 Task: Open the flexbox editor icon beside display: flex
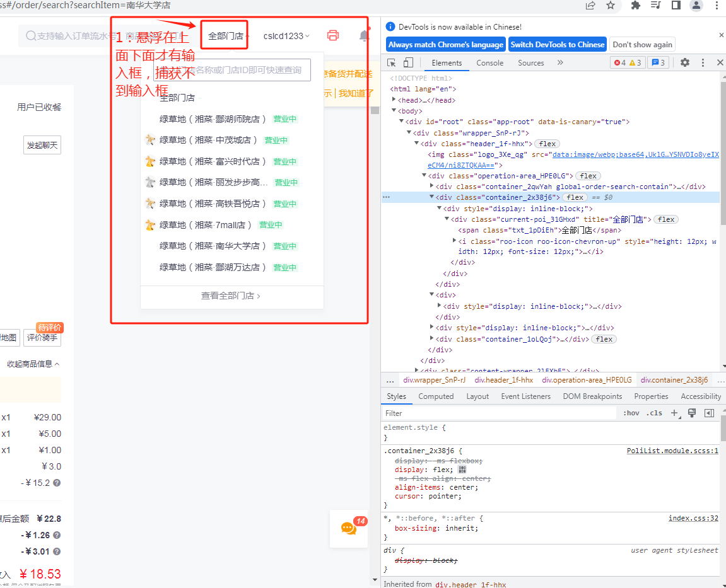[462, 470]
